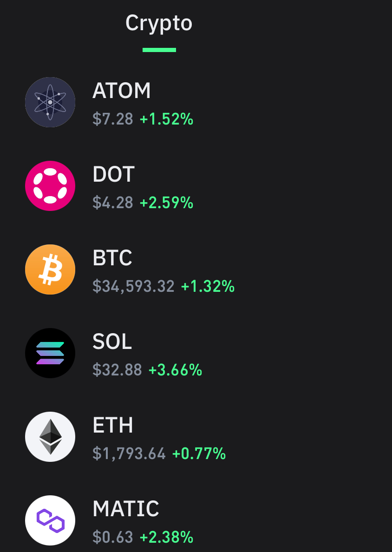Select the orange Bitcoin logo icon

(x=50, y=269)
